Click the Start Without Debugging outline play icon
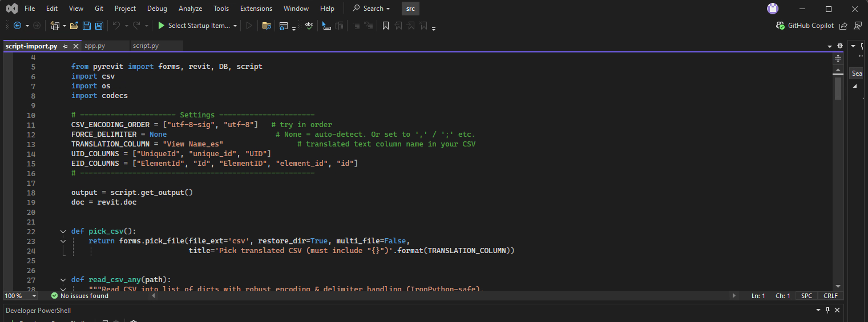The height and width of the screenshot is (322, 868). pyautogui.click(x=249, y=26)
